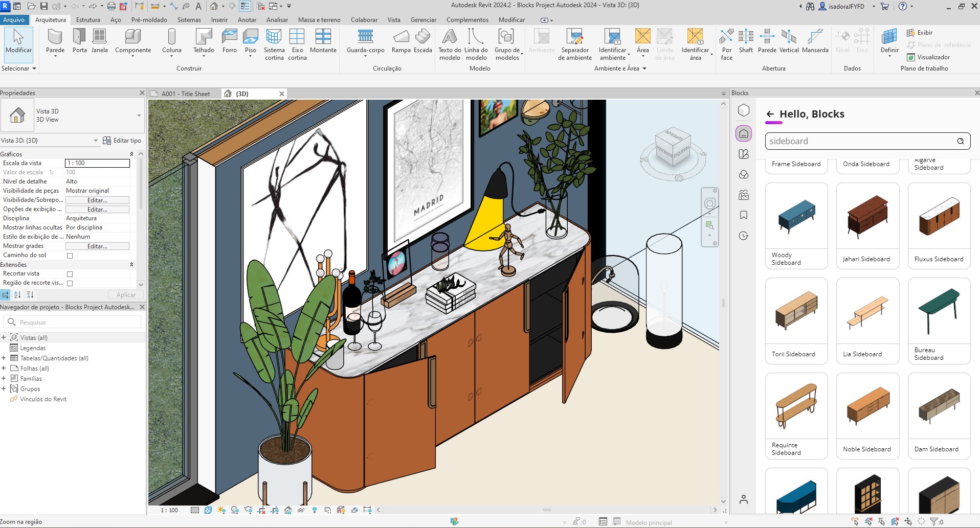Go back with the Hello, Blocks arrow
980x528 pixels.
point(770,114)
